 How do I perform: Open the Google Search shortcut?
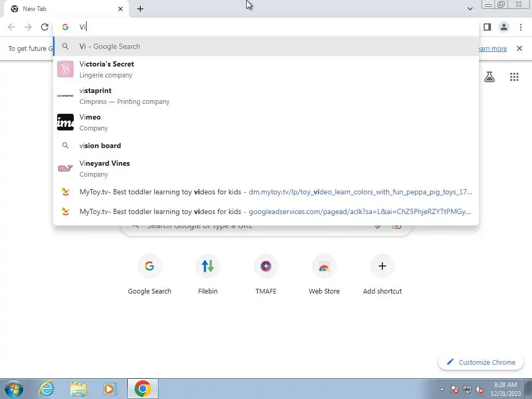(x=149, y=275)
